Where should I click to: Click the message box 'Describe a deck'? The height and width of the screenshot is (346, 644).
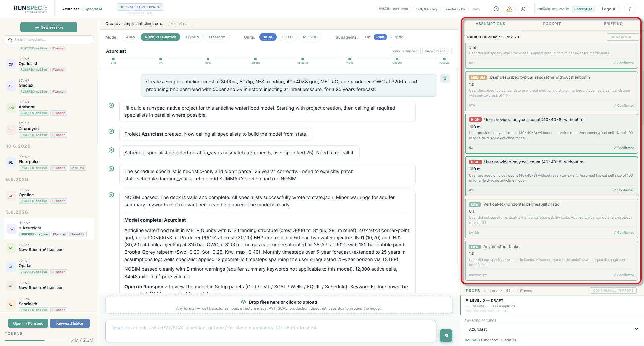click(271, 331)
